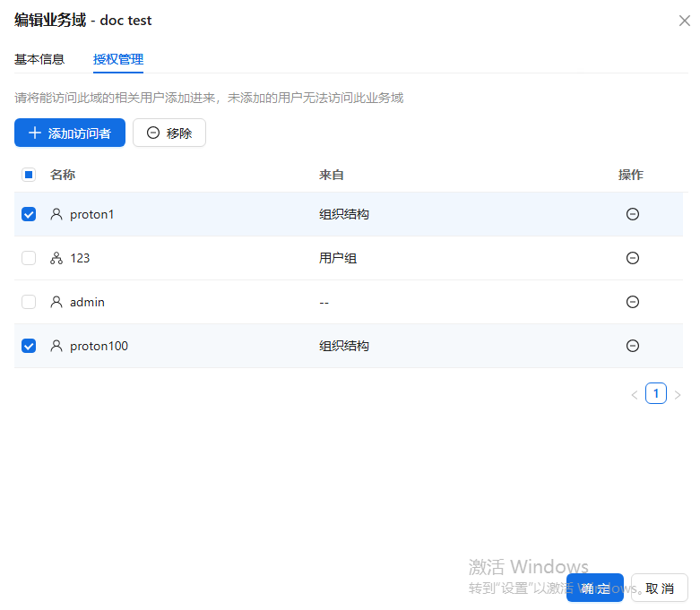700x610 pixels.
Task: Uncheck the proton100 checkbox
Action: pos(29,346)
